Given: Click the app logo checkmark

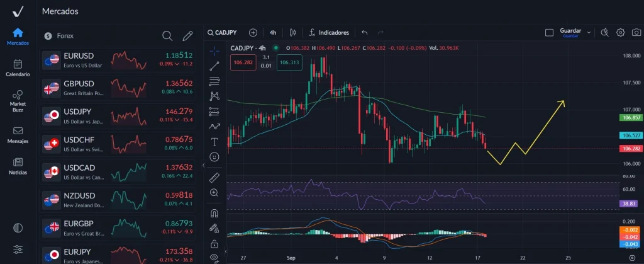Looking at the screenshot, I should (18, 11).
